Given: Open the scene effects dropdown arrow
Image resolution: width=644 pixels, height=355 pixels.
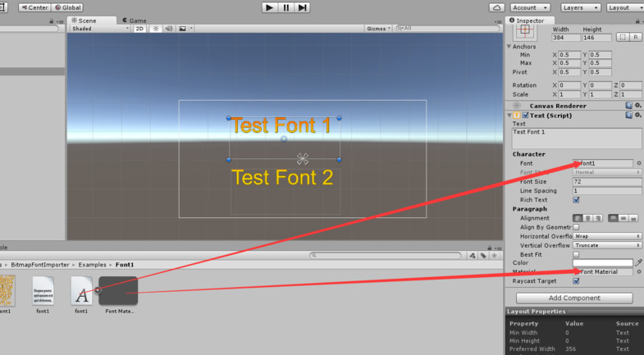Looking at the screenshot, I should click(191, 29).
